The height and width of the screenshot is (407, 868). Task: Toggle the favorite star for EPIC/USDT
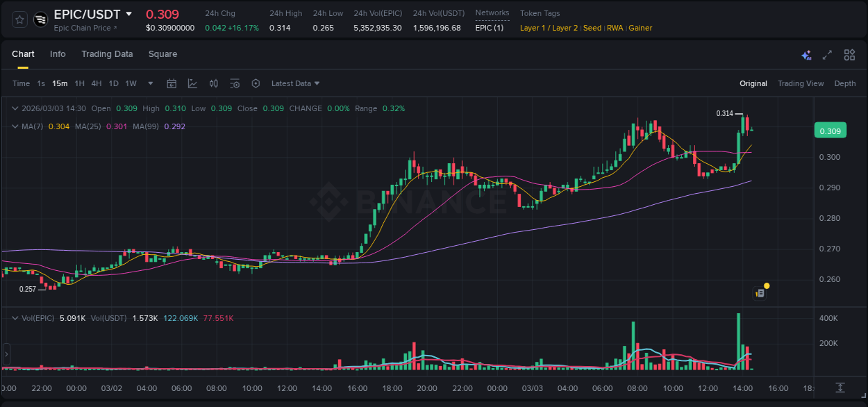point(19,19)
